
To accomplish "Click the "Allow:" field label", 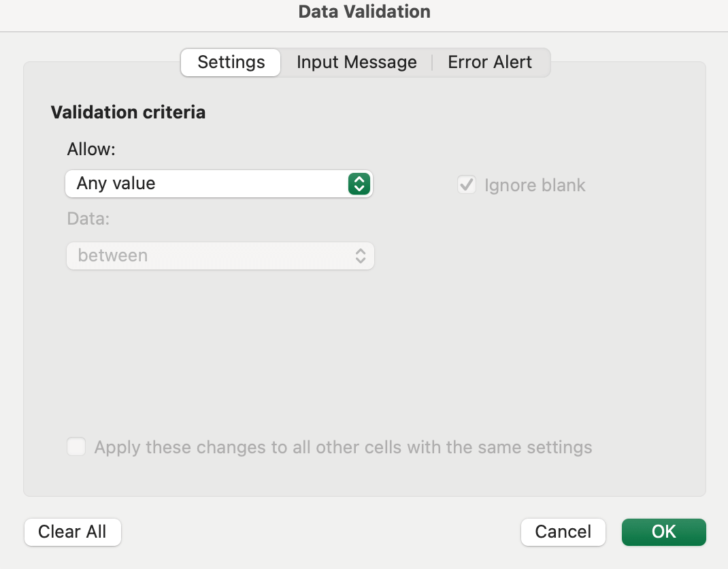I will click(91, 149).
